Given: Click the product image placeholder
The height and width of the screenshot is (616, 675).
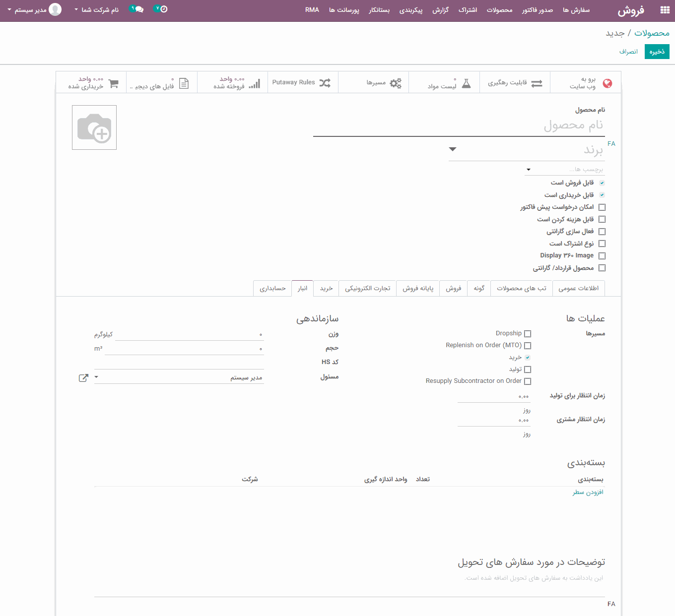Looking at the screenshot, I should click(x=94, y=127).
